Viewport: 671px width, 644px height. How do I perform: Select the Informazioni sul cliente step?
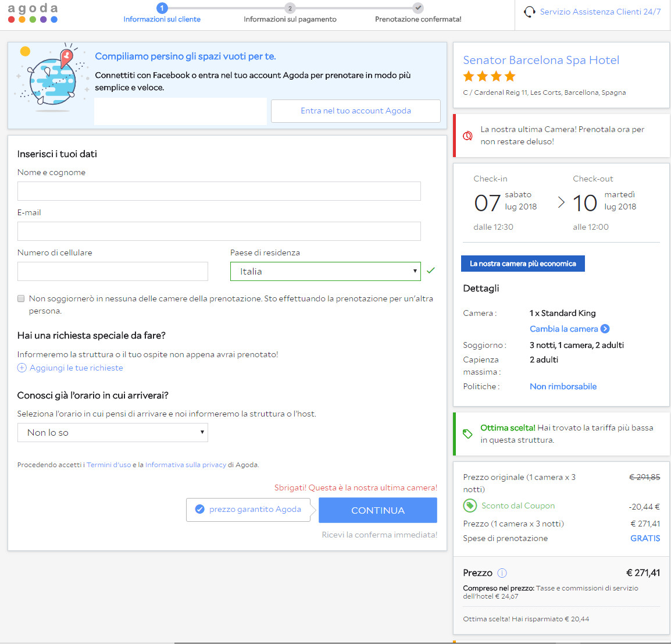click(162, 19)
